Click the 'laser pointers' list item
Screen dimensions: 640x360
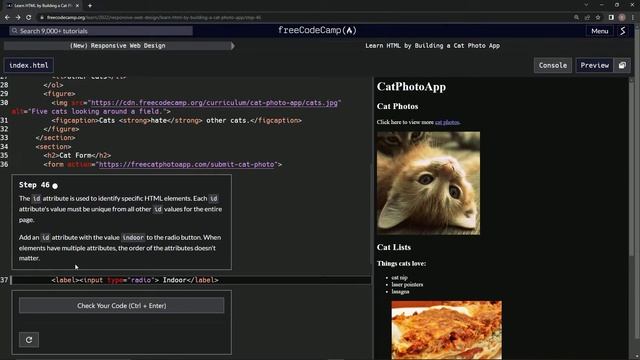point(407,284)
